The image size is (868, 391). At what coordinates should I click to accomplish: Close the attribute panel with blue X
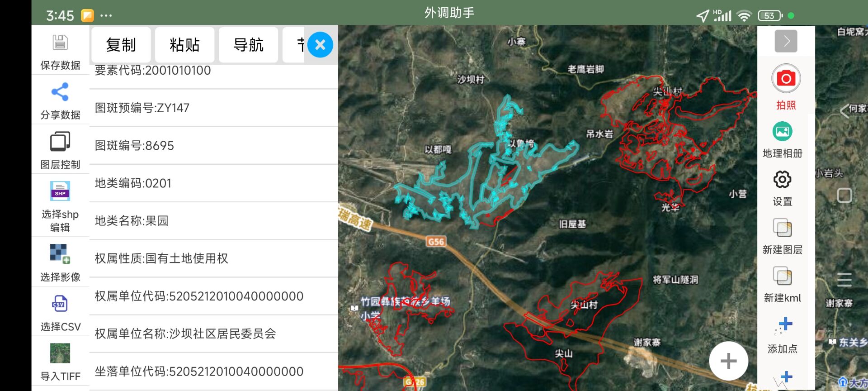320,45
